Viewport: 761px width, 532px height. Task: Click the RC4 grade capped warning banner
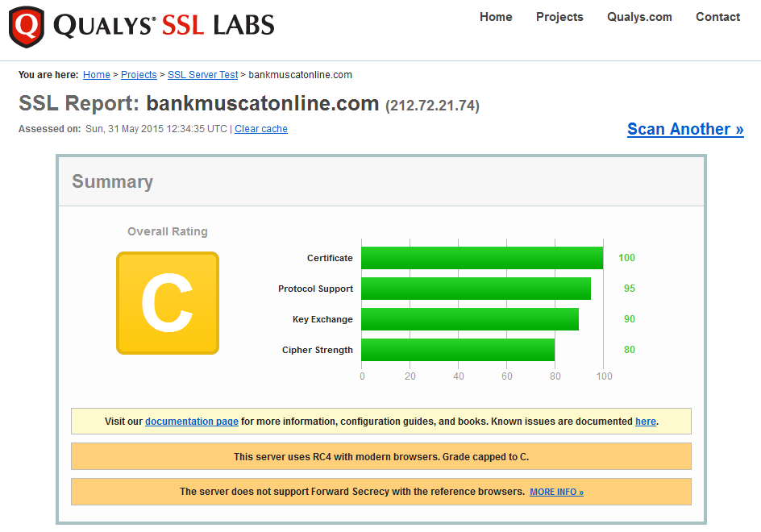[381, 456]
